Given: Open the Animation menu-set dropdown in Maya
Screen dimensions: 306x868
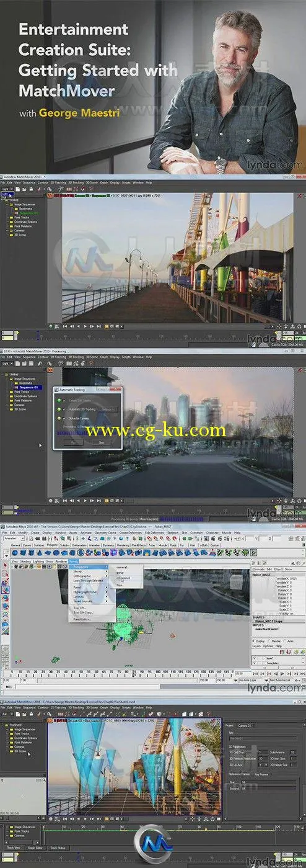Looking at the screenshot, I should (15, 539).
